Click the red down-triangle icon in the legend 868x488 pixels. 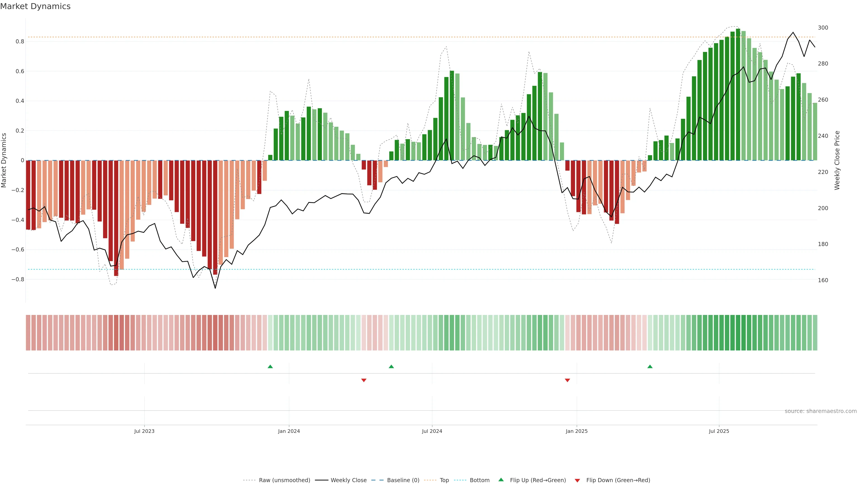577,480
